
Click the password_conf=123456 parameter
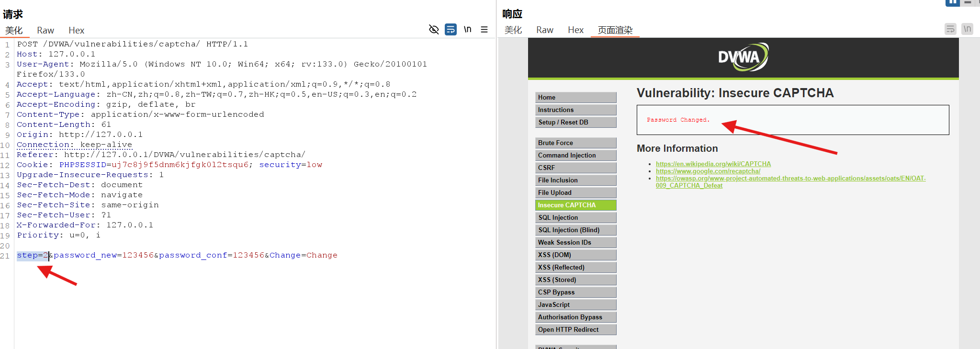[x=212, y=255]
